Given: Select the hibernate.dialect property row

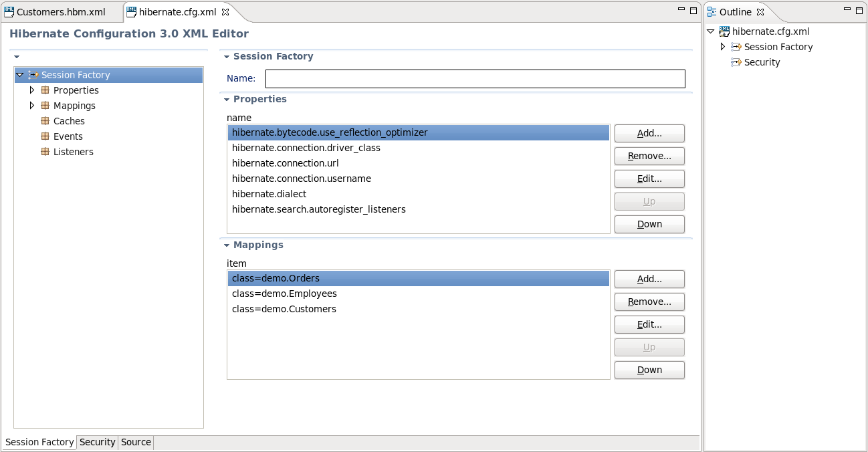Looking at the screenshot, I should point(269,194).
